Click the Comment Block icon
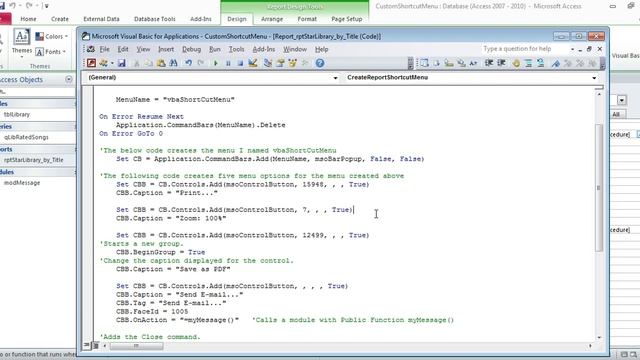Screen dimensions: 640x360 tap(529, 63)
